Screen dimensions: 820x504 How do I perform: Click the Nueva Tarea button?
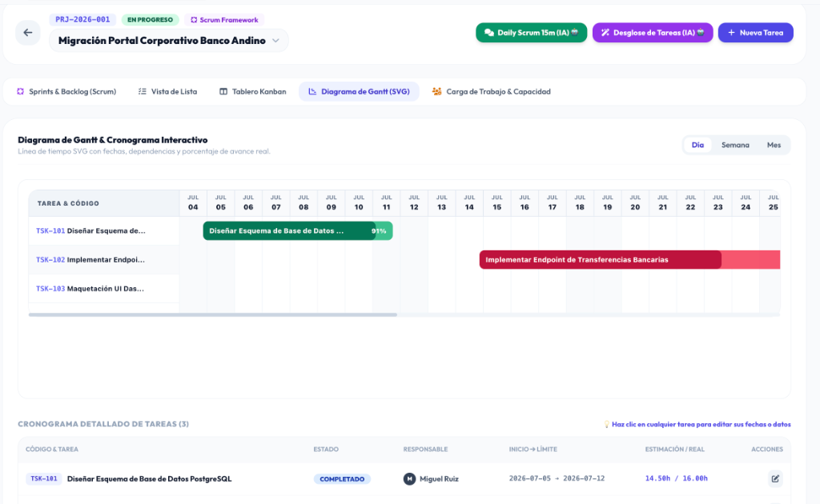click(755, 32)
